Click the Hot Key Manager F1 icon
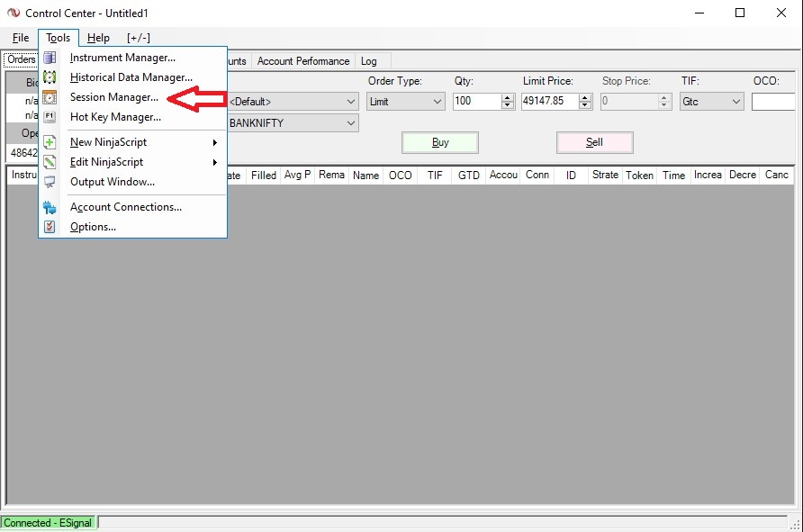Image resolution: width=803 pixels, height=532 pixels. pos(50,117)
